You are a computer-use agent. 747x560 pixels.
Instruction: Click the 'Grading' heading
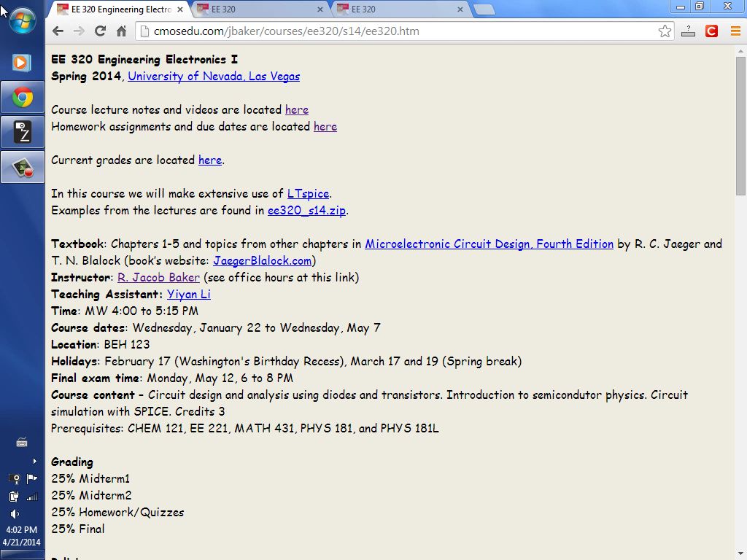[x=72, y=462]
